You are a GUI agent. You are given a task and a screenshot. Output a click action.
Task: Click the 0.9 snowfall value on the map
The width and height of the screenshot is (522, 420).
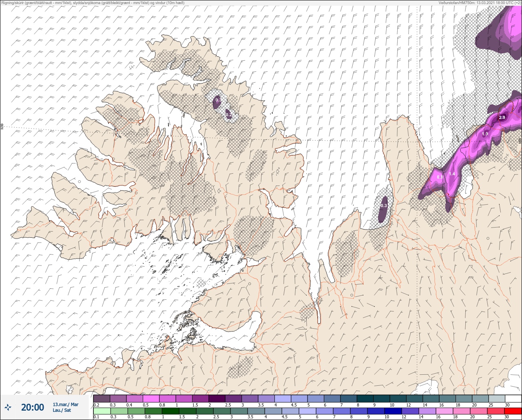[440, 177]
